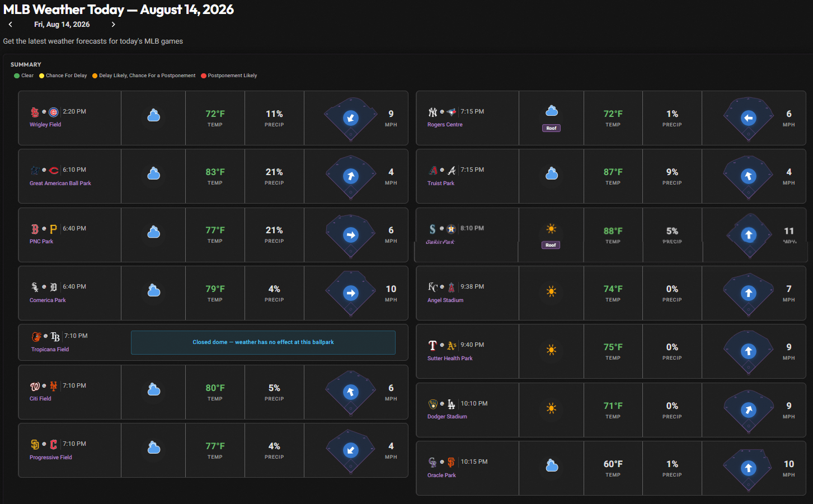
Task: Open the Oracle Park venue link
Action: point(441,475)
